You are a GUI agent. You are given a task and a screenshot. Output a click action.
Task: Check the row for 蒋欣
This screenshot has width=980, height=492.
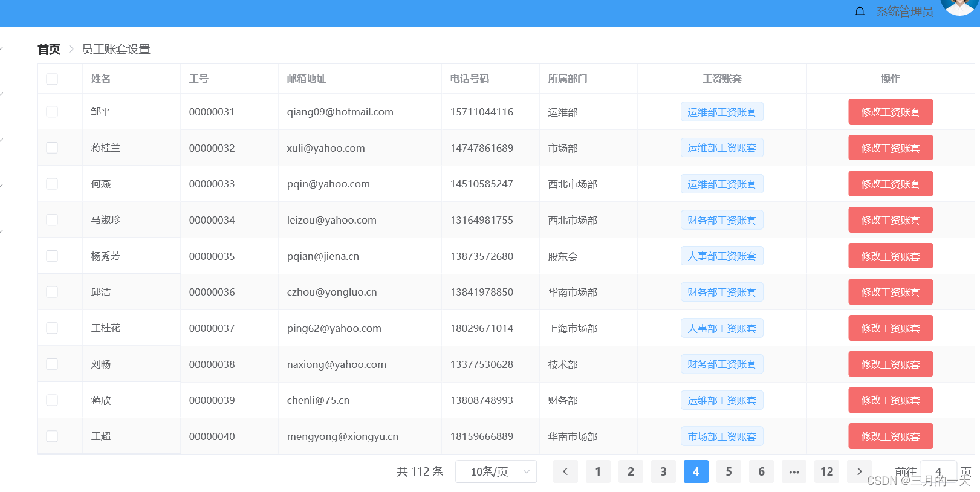[x=52, y=400]
